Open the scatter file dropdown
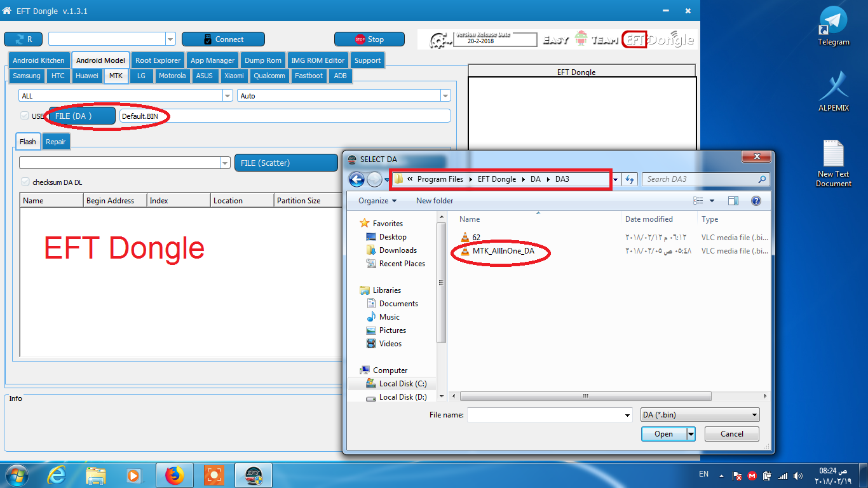 pos(224,163)
